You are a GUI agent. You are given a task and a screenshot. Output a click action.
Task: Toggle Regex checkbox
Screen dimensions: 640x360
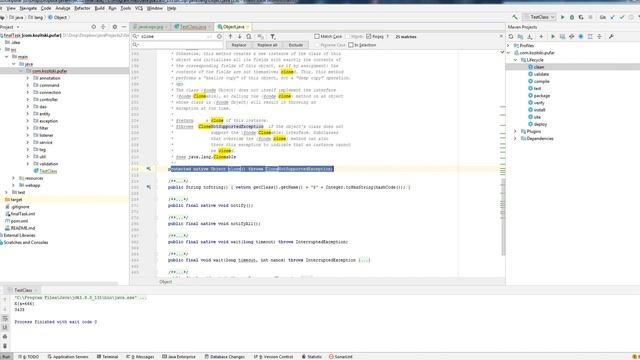(369, 36)
